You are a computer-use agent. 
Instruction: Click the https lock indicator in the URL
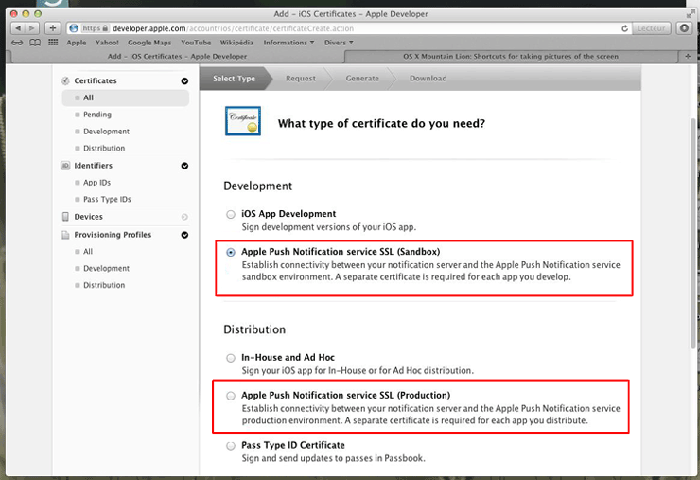coord(95,28)
